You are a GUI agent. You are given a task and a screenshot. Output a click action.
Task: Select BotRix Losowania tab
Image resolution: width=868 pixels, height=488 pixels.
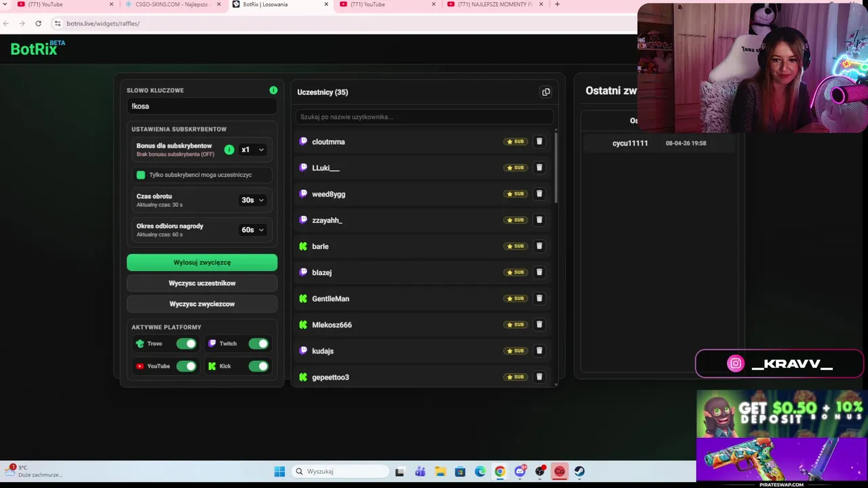281,4
